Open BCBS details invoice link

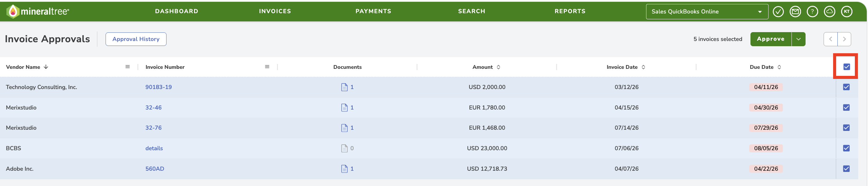154,149
